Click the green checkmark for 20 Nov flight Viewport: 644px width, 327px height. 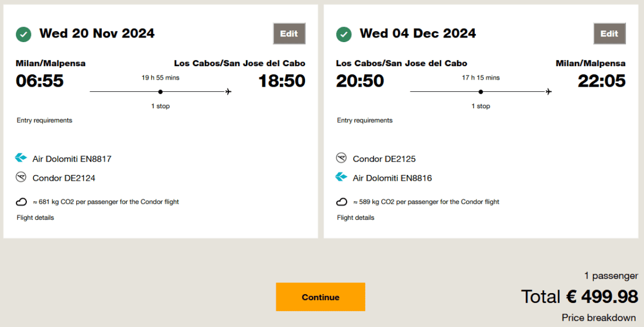click(23, 34)
